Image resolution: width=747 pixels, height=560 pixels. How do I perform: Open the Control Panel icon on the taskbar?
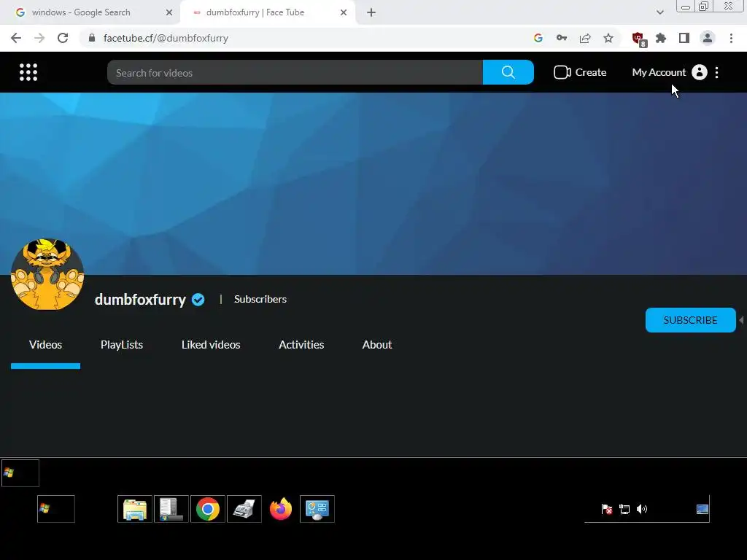pyautogui.click(x=317, y=509)
